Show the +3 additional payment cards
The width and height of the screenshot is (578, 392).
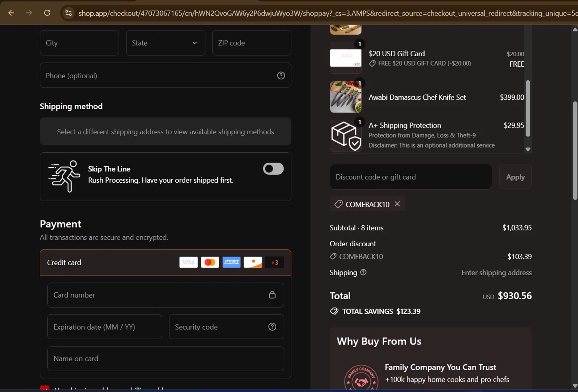275,262
